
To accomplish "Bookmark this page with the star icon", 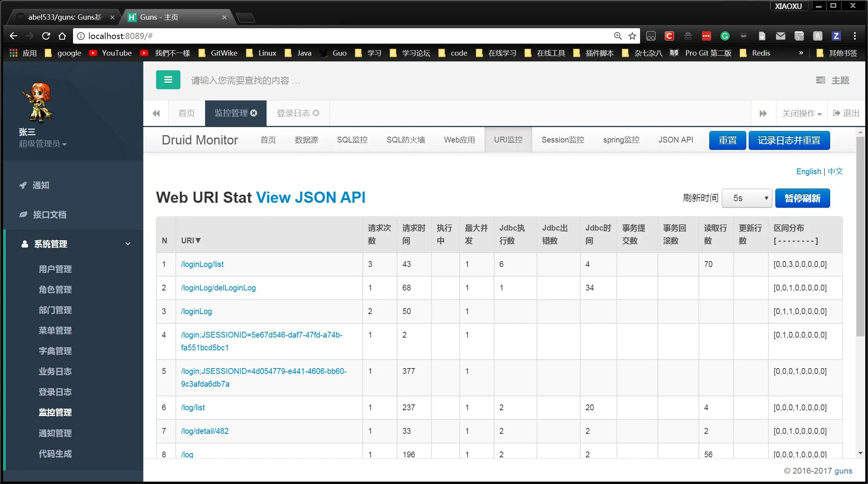I will point(632,36).
